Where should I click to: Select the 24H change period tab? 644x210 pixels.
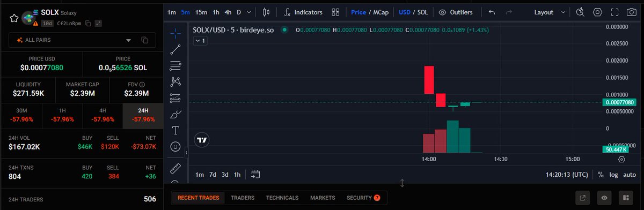pyautogui.click(x=143, y=115)
